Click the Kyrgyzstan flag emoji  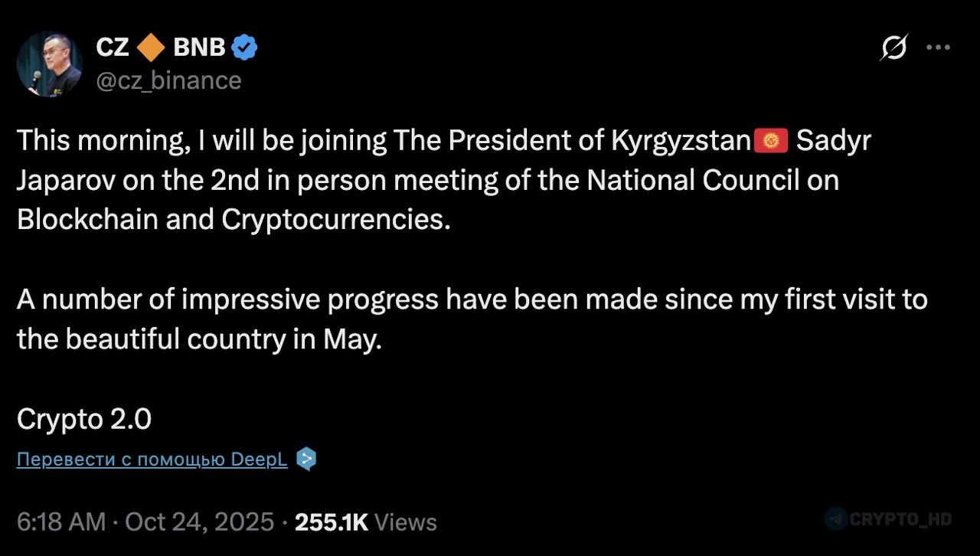(x=771, y=141)
